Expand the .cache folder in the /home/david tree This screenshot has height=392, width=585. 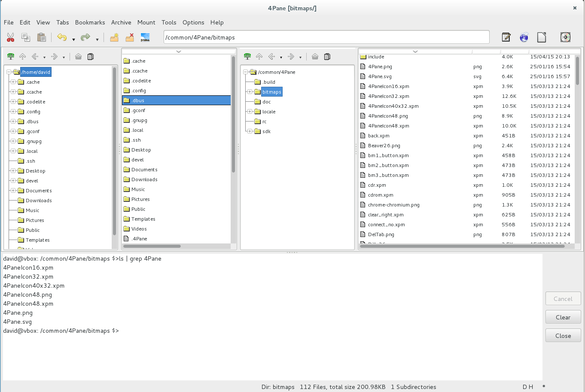pyautogui.click(x=13, y=82)
